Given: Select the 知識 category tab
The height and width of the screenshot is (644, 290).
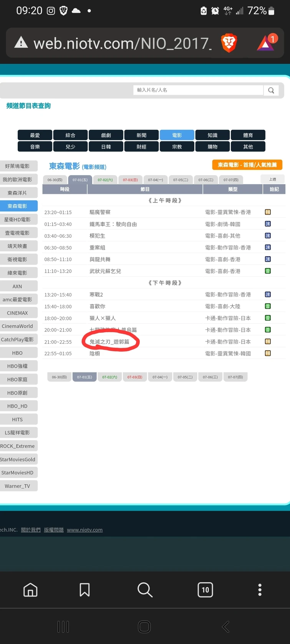Looking at the screenshot, I should click(212, 135).
